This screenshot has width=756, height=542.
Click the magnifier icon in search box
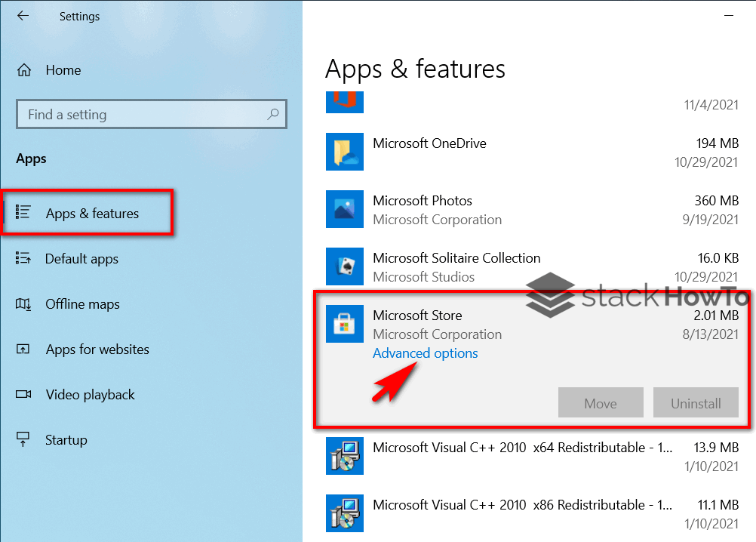tap(273, 114)
